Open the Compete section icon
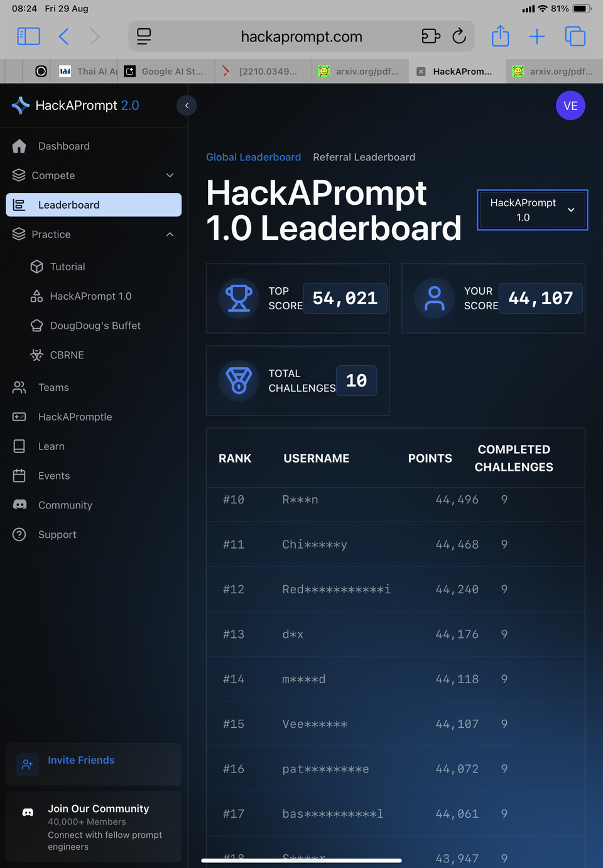 [x=19, y=175]
